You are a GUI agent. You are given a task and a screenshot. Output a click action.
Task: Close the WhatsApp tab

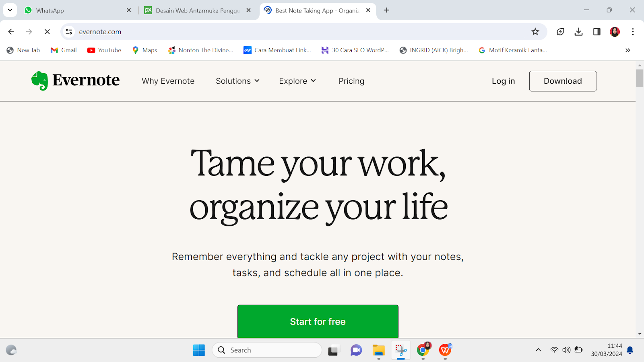click(129, 10)
